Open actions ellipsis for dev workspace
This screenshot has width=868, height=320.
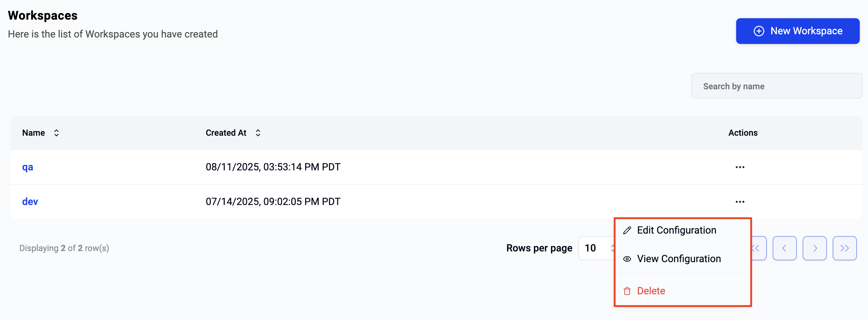tap(740, 202)
